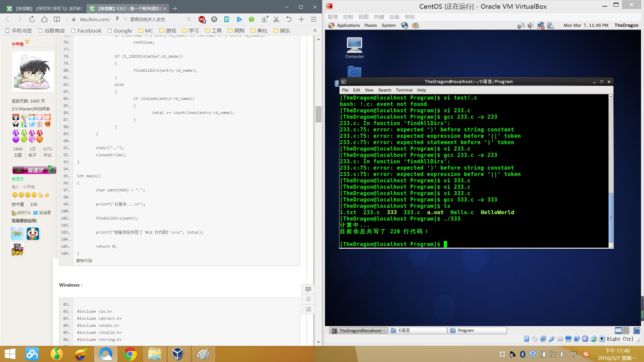
Task: Click VirtualBox USB devices status icon
Action: coord(551,339)
